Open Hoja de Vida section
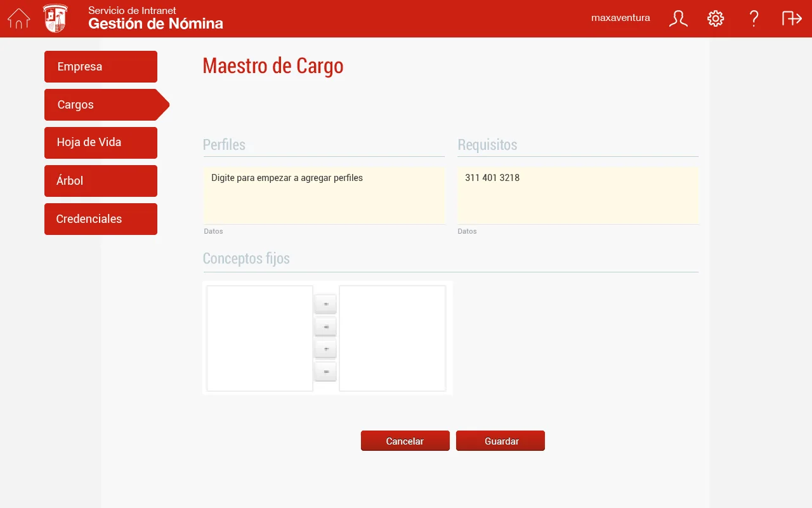The height and width of the screenshot is (508, 812). (x=101, y=143)
